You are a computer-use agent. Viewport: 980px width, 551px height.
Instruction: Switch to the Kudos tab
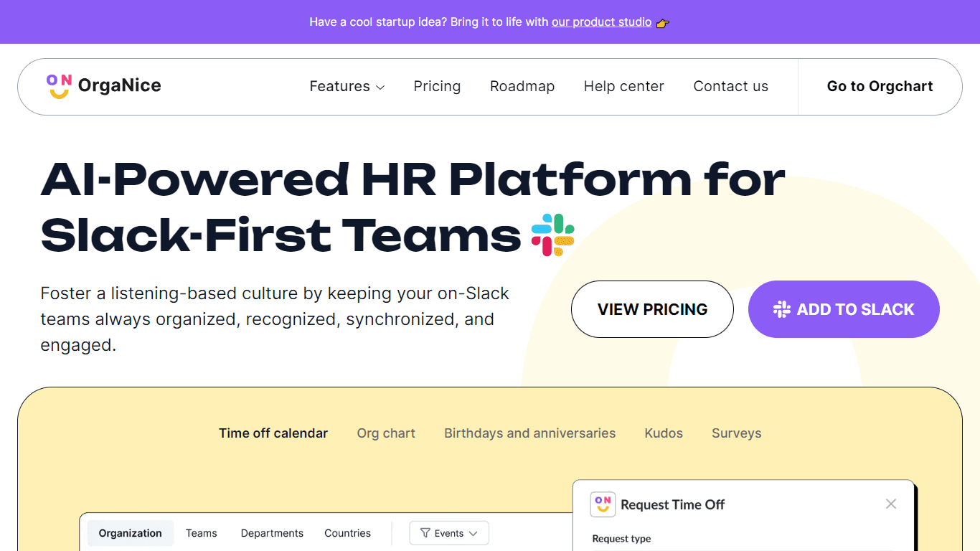click(x=664, y=433)
